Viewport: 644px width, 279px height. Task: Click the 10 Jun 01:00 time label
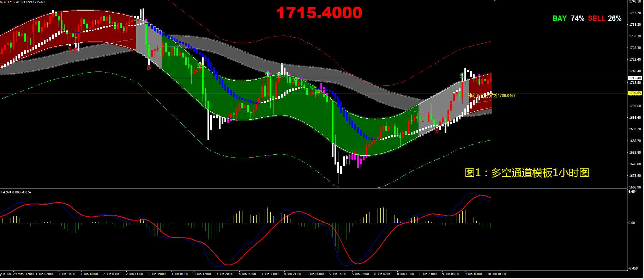(496, 274)
